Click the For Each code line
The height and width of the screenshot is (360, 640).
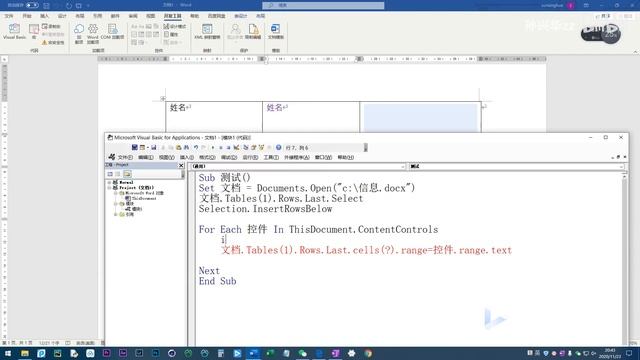(x=318, y=230)
